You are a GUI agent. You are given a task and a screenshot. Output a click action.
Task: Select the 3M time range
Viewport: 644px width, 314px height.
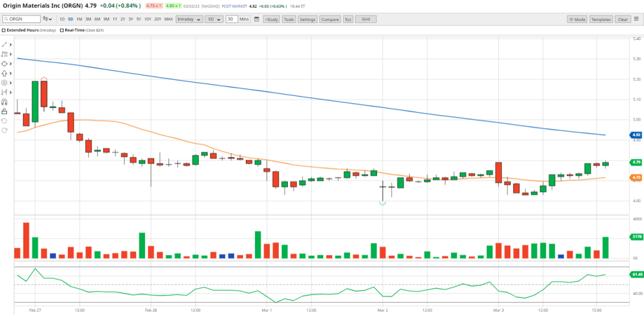pyautogui.click(x=88, y=19)
